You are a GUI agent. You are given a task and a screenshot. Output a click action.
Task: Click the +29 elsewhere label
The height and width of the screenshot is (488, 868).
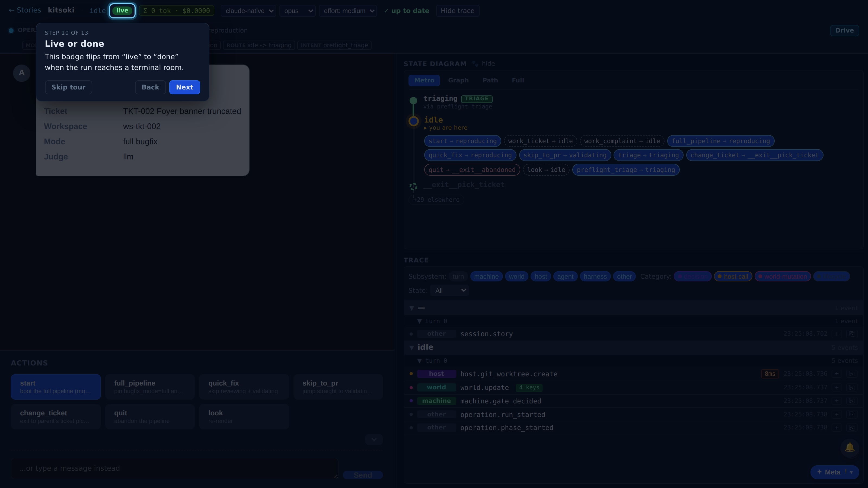[x=436, y=200]
